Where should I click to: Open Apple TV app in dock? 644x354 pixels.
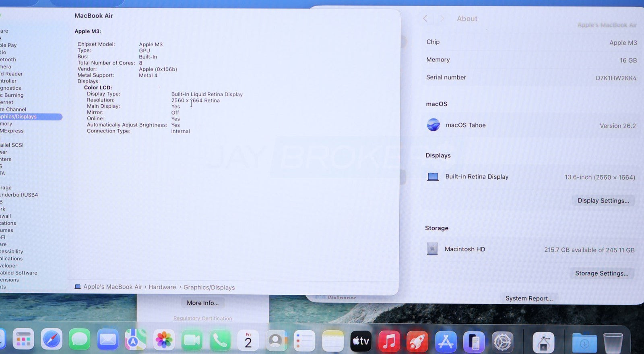pyautogui.click(x=361, y=341)
